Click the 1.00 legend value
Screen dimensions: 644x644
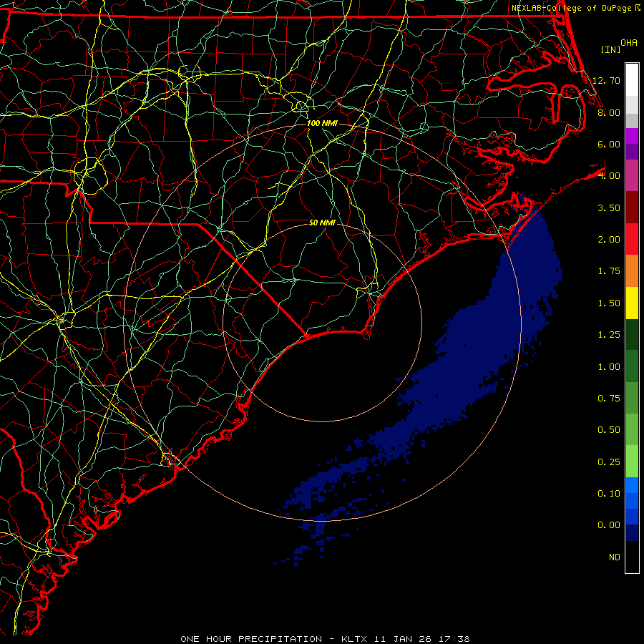(x=609, y=367)
